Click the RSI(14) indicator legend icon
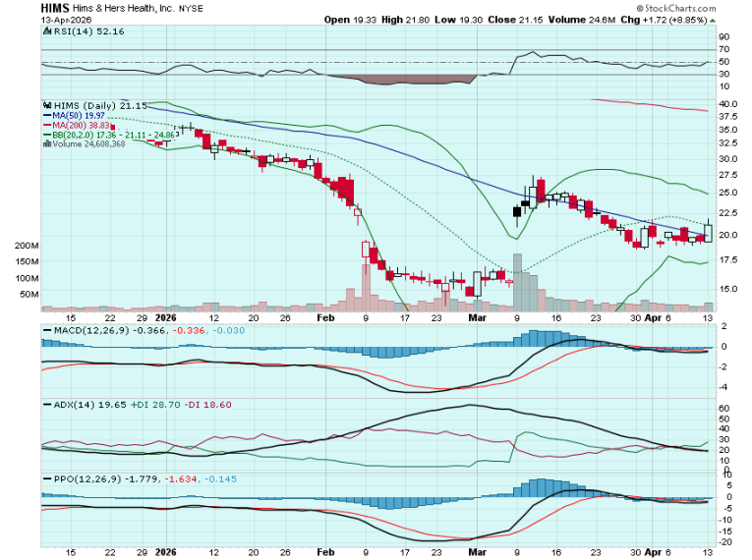Viewport: 752px width, 560px height. pos(45,31)
